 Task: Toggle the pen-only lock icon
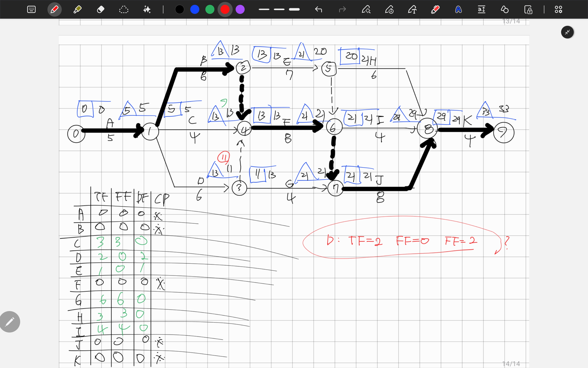tap(528, 9)
